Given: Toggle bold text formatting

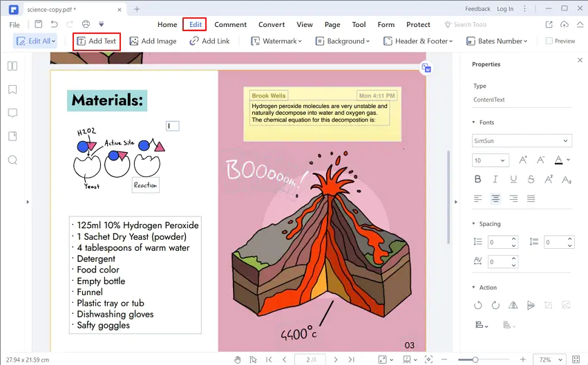Looking at the screenshot, I should [477, 179].
